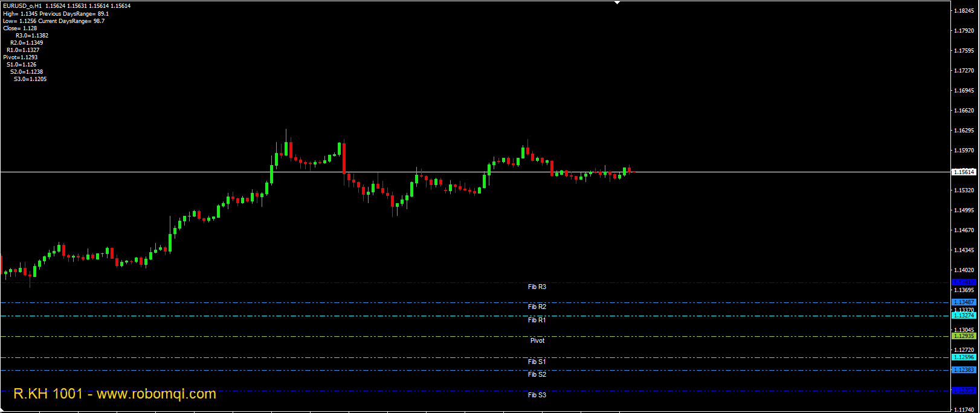This screenshot has height=413, width=980.
Task: Click 1.17595 on the price scale
Action: 964,51
